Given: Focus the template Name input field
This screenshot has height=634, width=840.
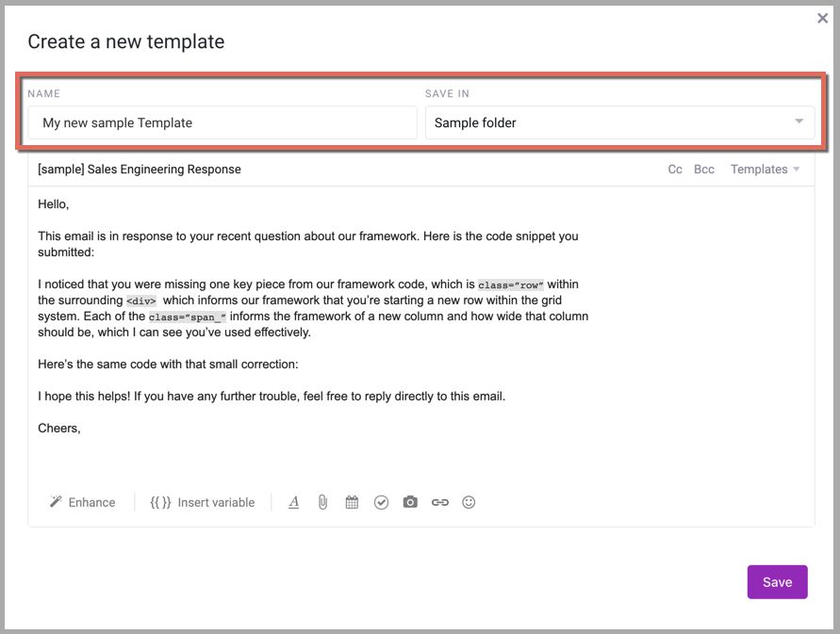Looking at the screenshot, I should coord(222,122).
